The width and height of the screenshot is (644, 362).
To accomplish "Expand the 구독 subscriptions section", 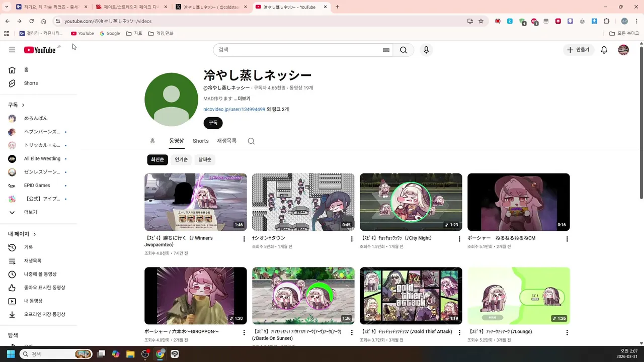I will 17,105.
